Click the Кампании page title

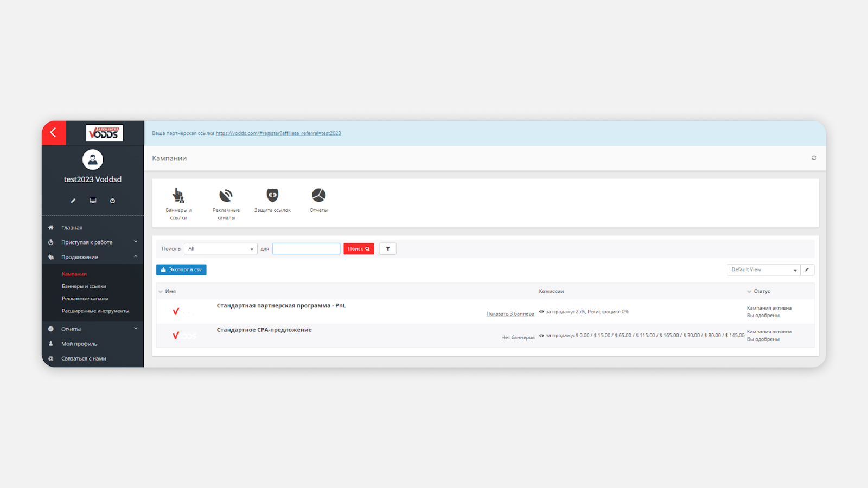[169, 158]
